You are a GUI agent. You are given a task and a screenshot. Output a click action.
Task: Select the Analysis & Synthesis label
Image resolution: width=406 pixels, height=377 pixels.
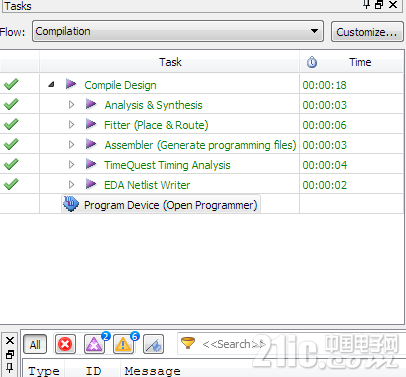click(153, 105)
